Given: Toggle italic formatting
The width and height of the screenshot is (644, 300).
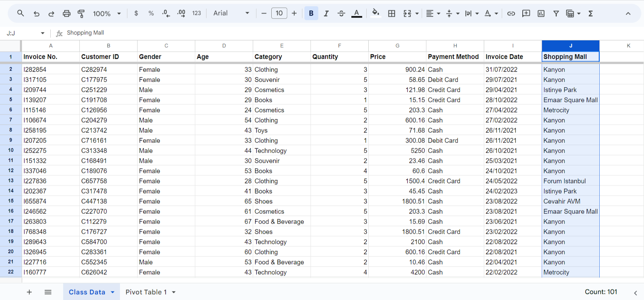Looking at the screenshot, I should tap(326, 13).
